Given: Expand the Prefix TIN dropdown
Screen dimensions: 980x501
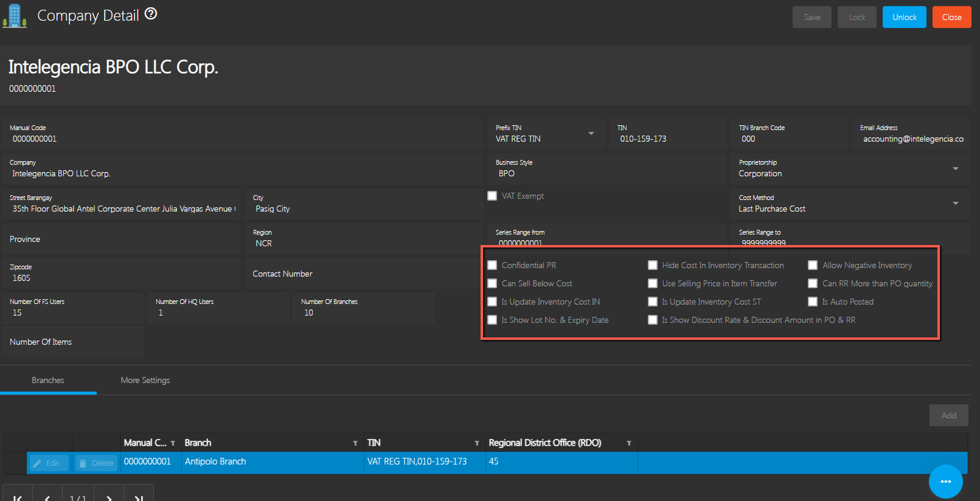Looking at the screenshot, I should click(x=591, y=134).
